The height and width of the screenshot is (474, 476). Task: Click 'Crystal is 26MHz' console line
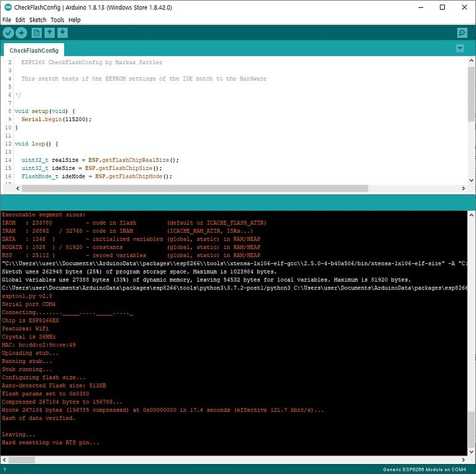click(28, 336)
